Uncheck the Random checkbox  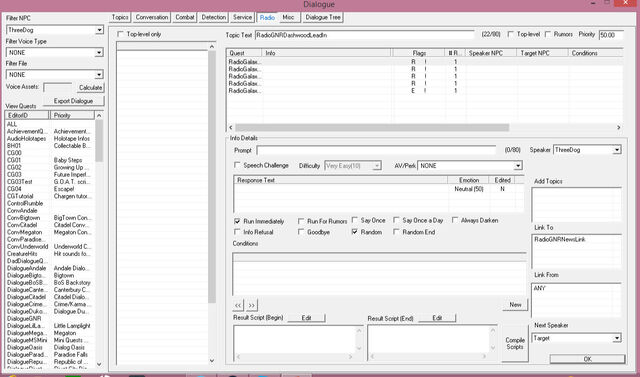[x=354, y=232]
